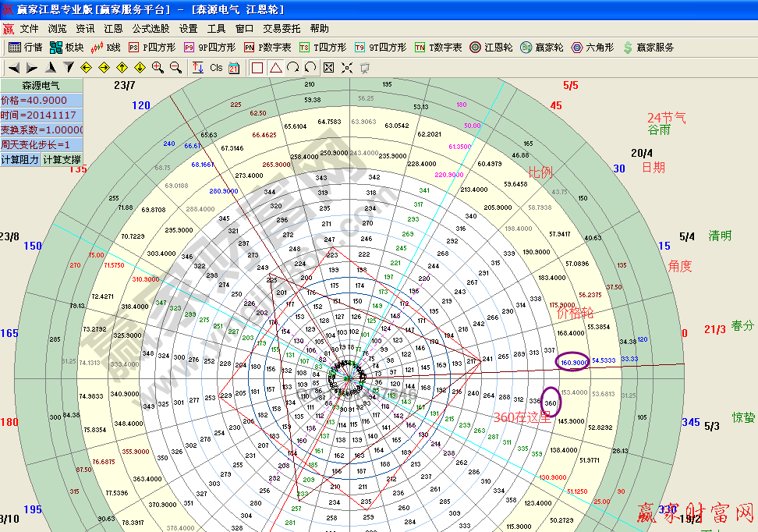Open the 交易委托 menu
This screenshot has height=532, width=758.
pos(282,28)
